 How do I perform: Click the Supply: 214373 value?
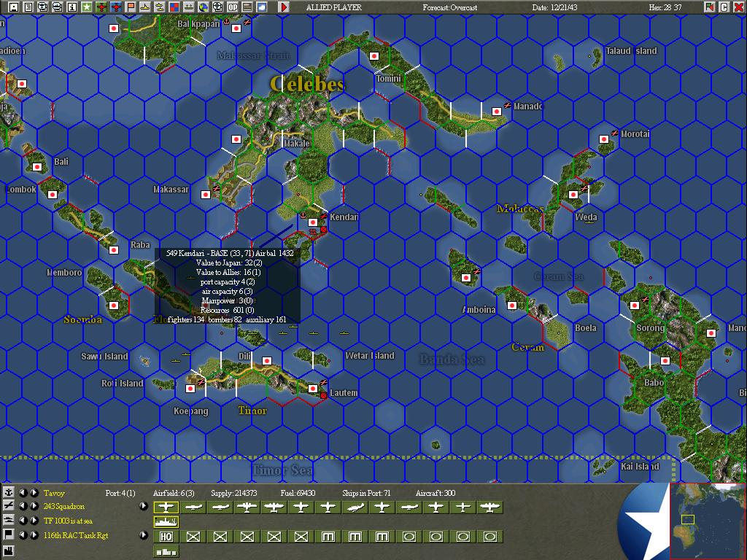pyautogui.click(x=234, y=493)
